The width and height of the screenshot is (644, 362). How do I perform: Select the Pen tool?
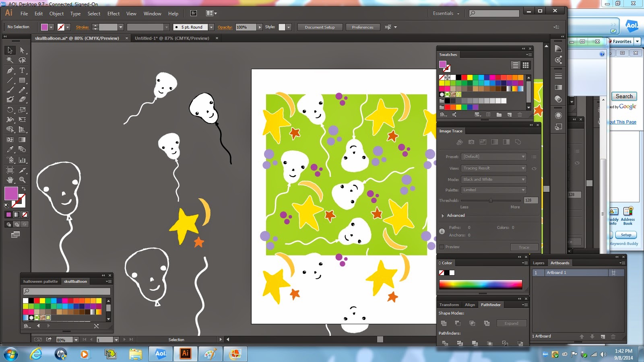tap(10, 70)
